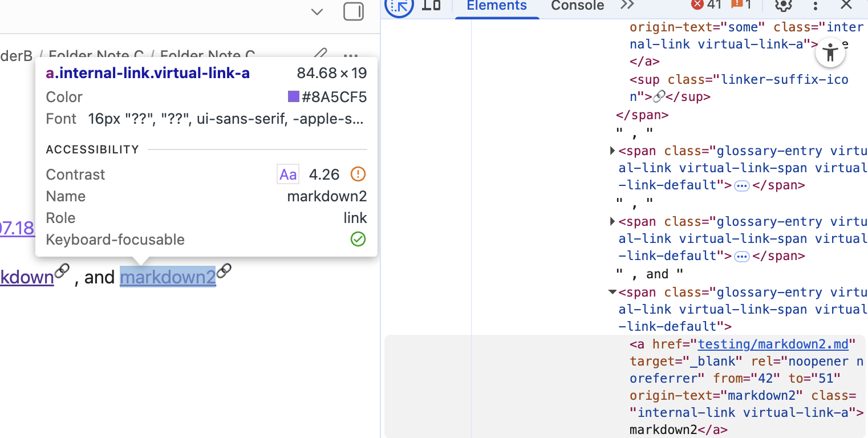The width and height of the screenshot is (868, 438).
Task: Click the floating accessibility person icon
Action: pos(830,54)
